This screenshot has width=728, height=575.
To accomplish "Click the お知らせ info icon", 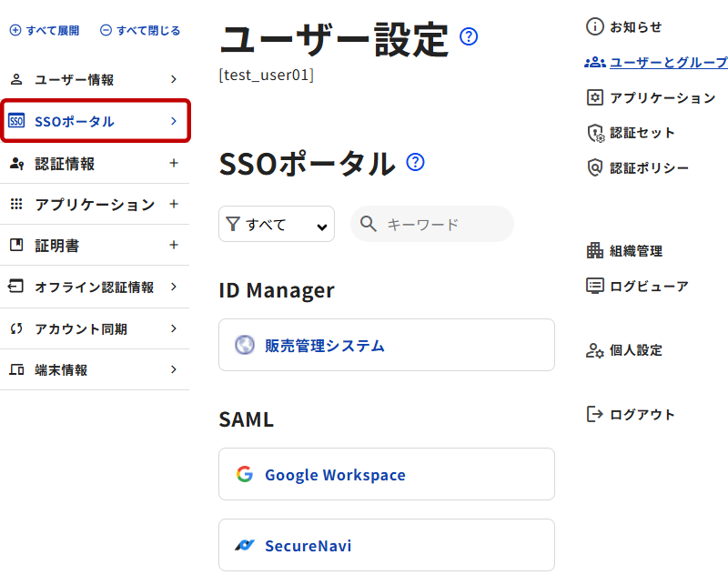I will [x=595, y=27].
